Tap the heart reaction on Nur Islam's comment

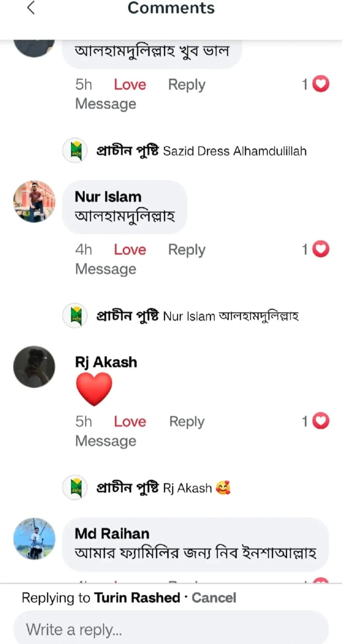321,249
